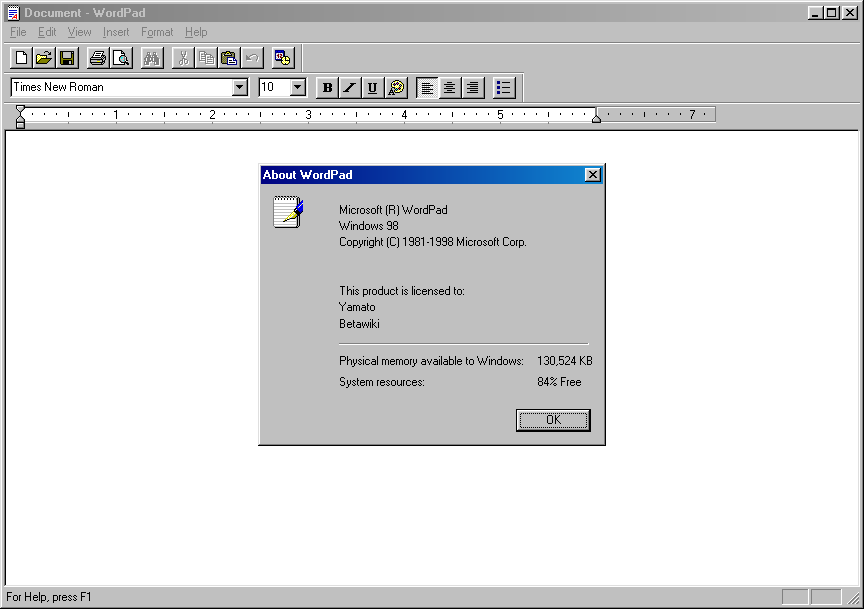Click the Print Preview icon
Screen dimensions: 864x609
121,58
